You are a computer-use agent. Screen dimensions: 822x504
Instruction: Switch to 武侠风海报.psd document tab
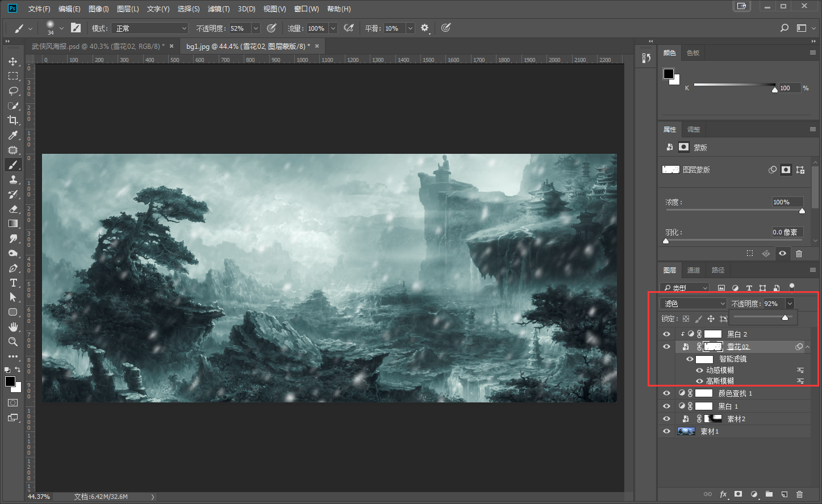click(98, 47)
